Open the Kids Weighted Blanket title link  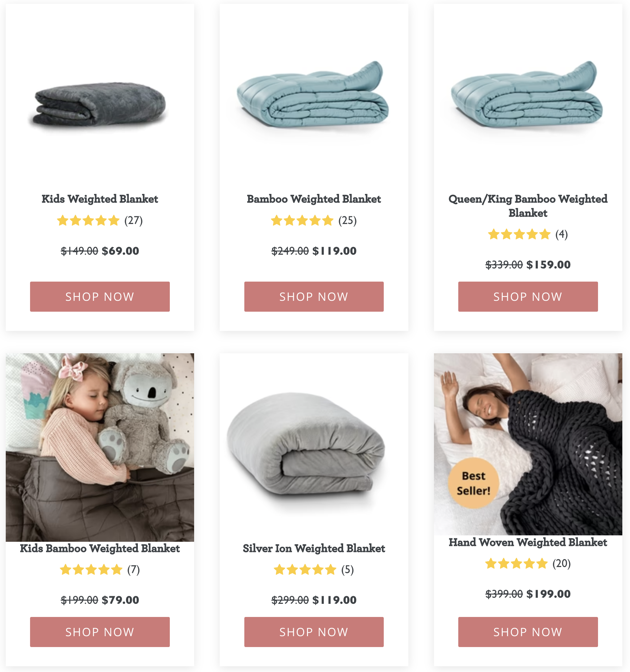100,199
